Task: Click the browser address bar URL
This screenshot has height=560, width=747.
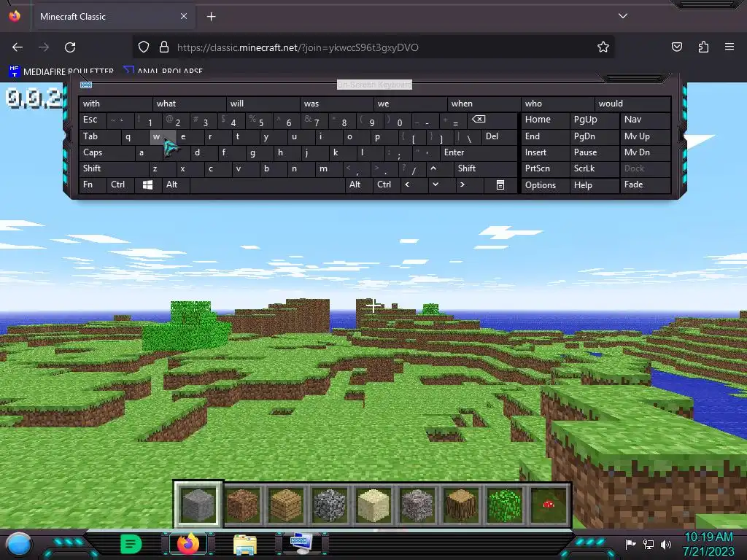Action: [x=298, y=47]
